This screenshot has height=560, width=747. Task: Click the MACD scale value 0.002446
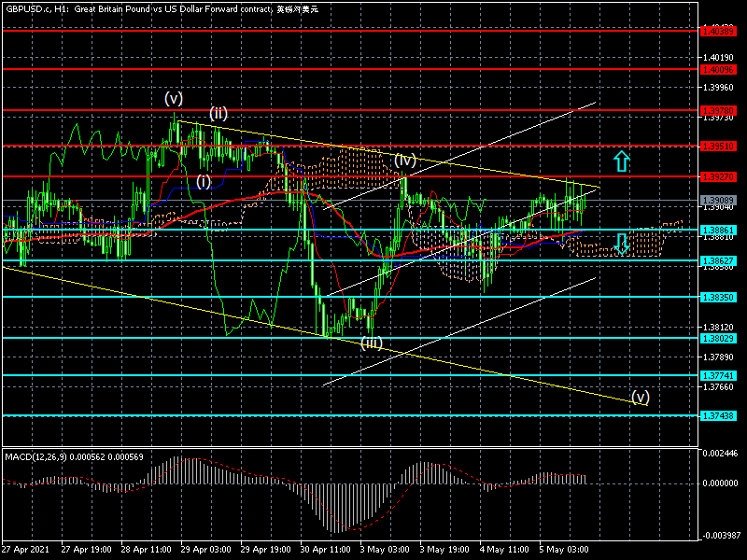tap(720, 454)
